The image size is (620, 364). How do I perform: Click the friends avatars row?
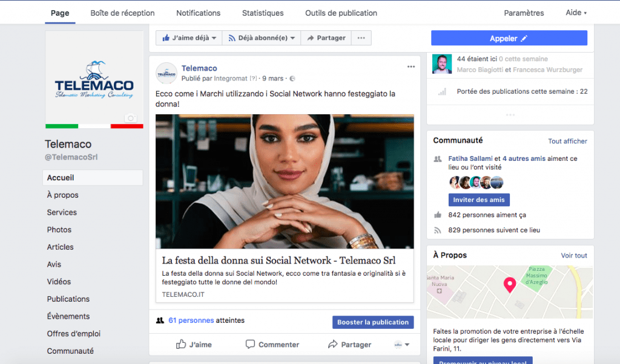(x=477, y=183)
